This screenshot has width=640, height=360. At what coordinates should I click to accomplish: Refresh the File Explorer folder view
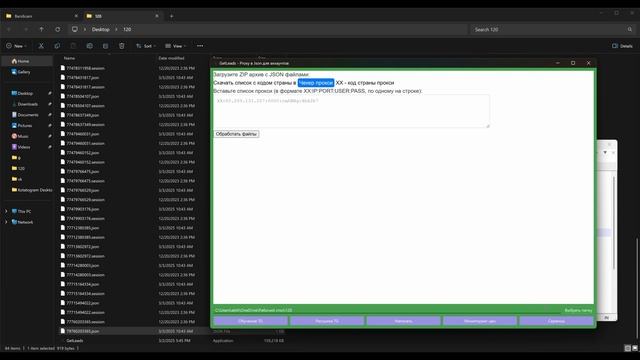(58, 29)
